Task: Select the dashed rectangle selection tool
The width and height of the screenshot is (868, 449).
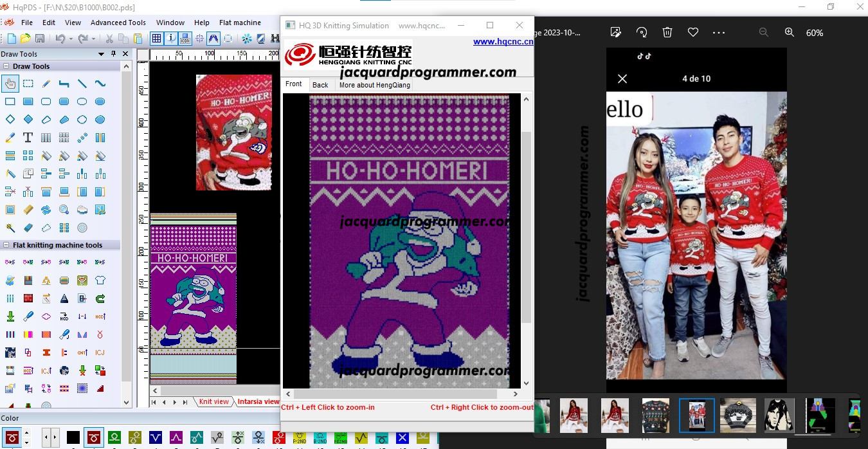Action: [x=28, y=84]
